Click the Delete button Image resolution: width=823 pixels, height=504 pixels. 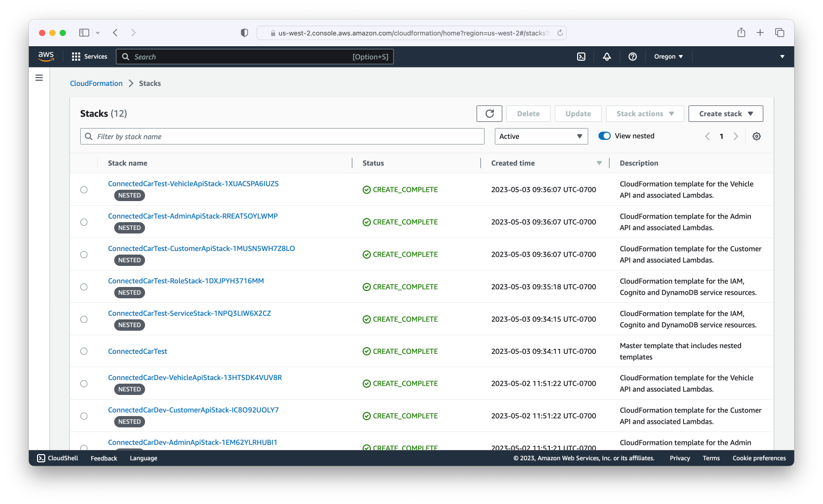point(528,114)
